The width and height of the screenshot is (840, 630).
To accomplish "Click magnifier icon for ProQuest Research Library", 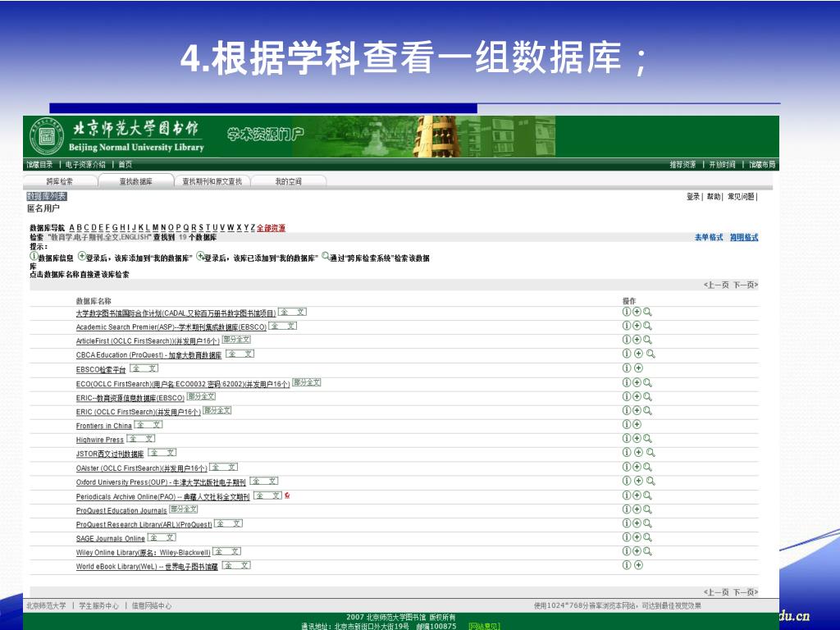I will (x=648, y=523).
